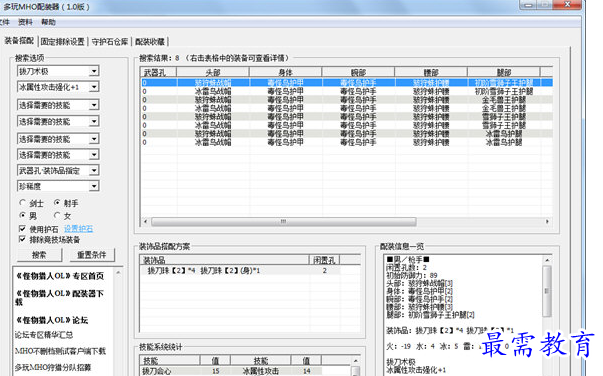The height and width of the screenshot is (376, 603).
Task: Open the 帮助 menu
Action: click(48, 22)
